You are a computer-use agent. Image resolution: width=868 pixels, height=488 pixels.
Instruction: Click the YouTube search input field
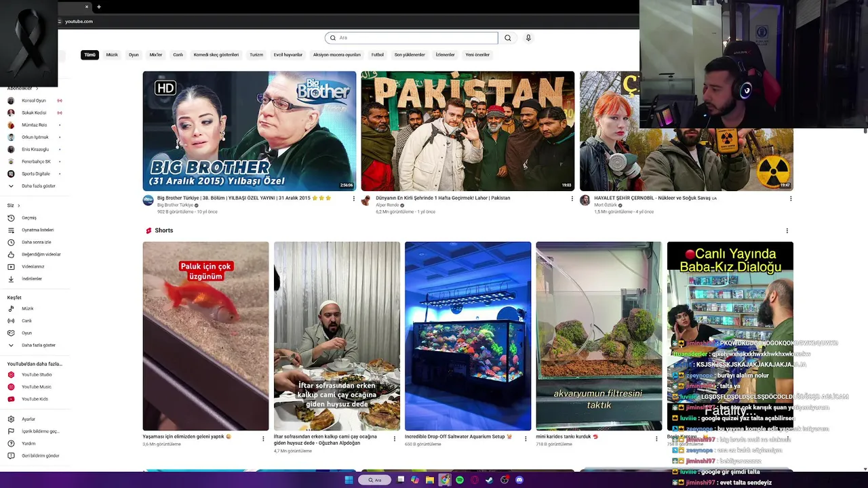point(411,38)
